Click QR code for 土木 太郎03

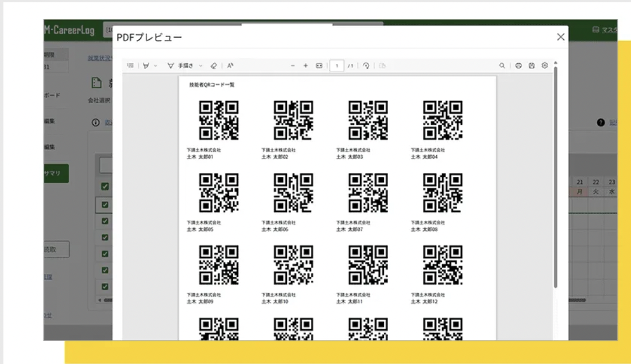[x=368, y=120]
